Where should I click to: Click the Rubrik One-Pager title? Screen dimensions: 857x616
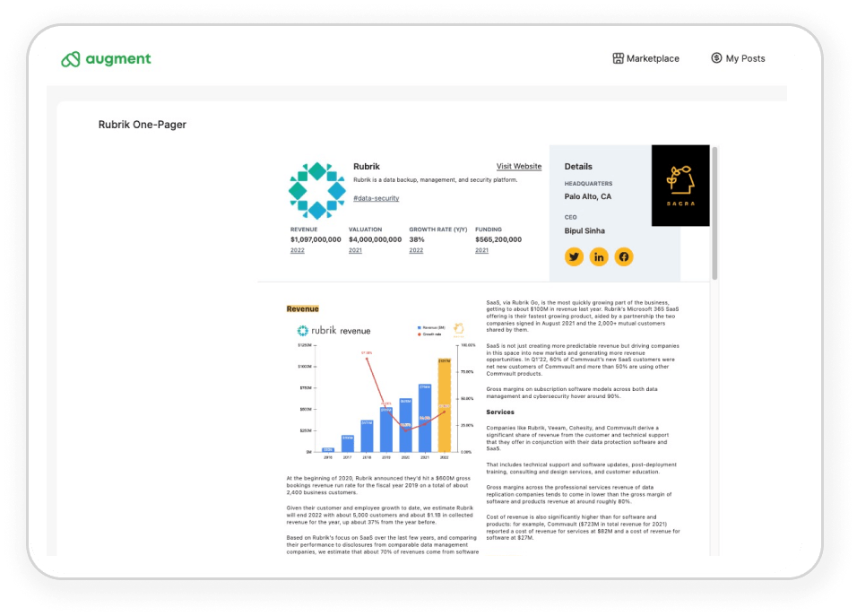(143, 125)
